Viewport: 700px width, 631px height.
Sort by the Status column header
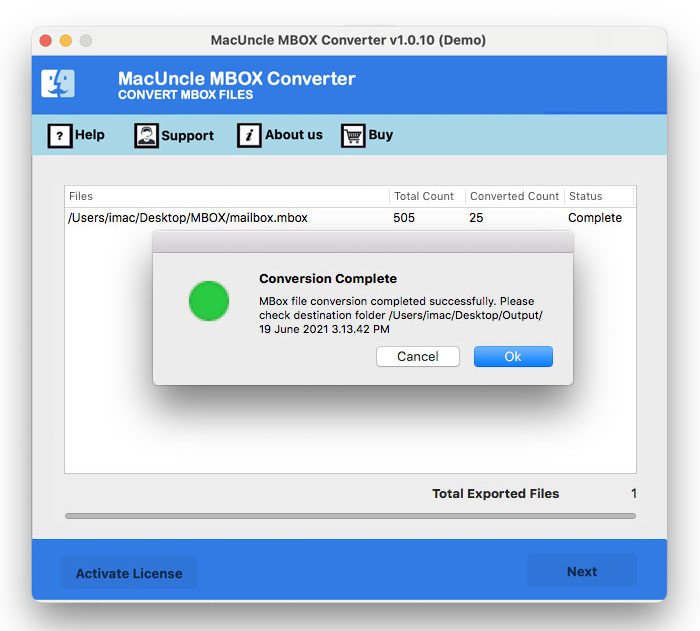pyautogui.click(x=599, y=196)
